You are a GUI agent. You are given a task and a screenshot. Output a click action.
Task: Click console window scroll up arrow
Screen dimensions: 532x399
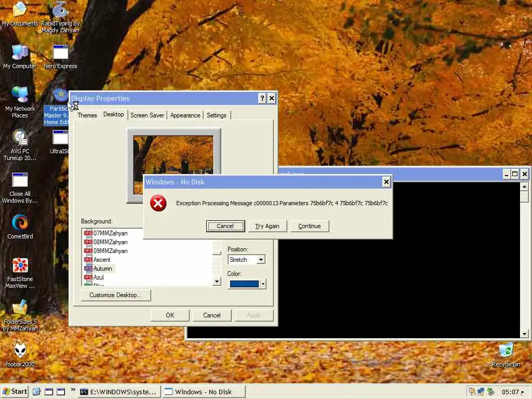pyautogui.click(x=525, y=187)
